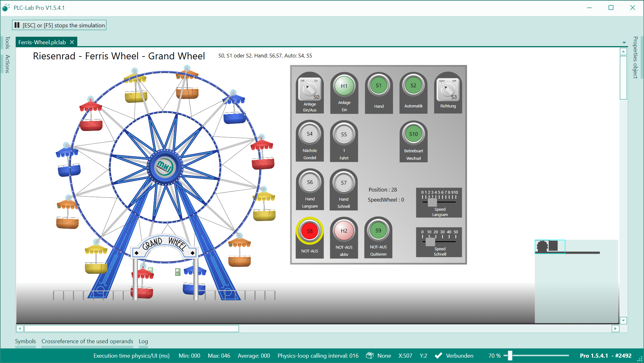The width and height of the screenshot is (644, 363).
Task: Click the status bar zoom slider handle
Action: pos(510,355)
